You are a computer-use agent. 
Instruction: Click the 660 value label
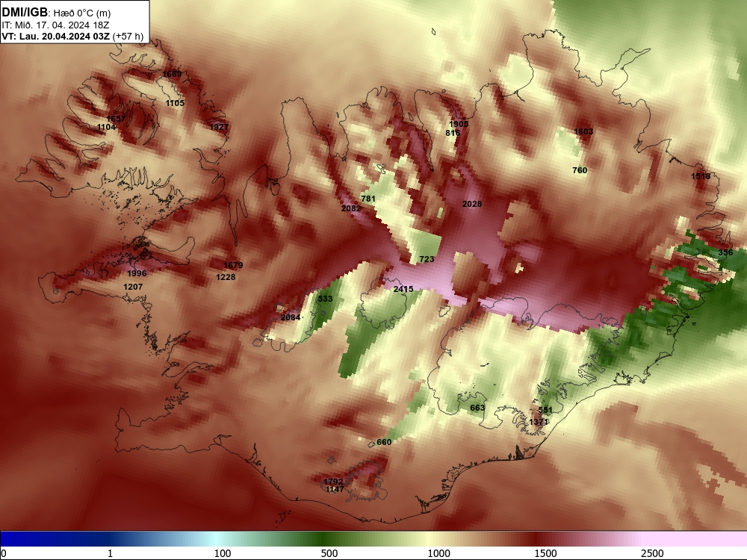(384, 442)
